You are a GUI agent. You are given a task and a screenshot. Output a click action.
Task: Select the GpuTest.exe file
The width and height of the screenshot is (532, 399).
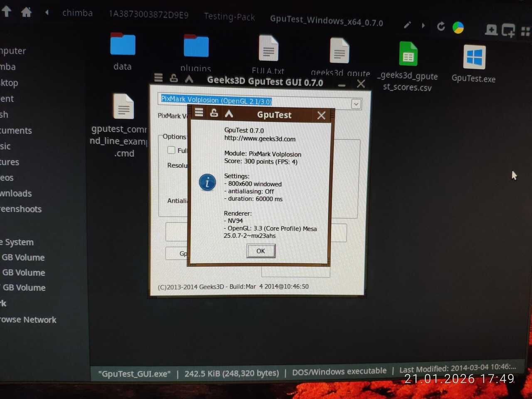click(474, 64)
